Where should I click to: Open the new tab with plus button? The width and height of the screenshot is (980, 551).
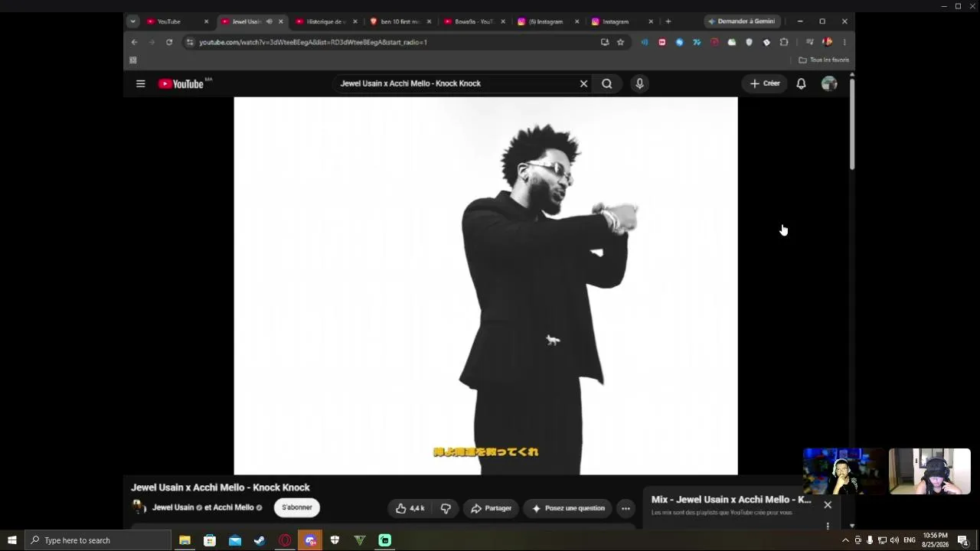668,21
